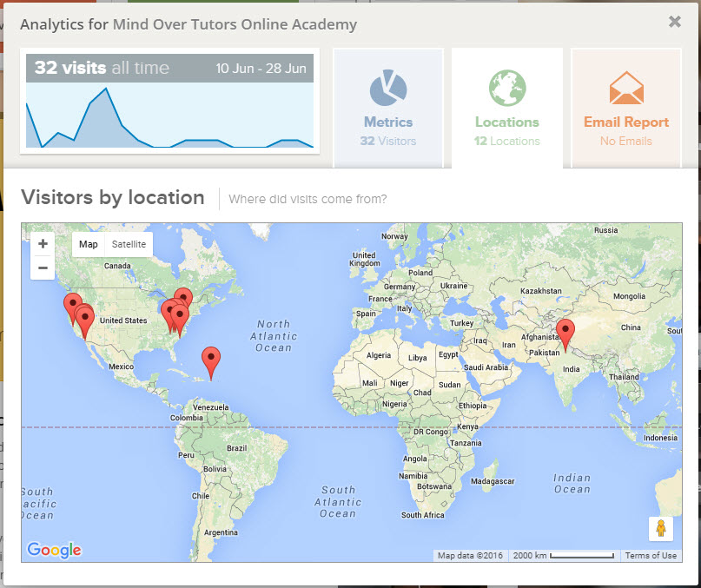Click the Visitors by location heading
Image resolution: width=701 pixels, height=588 pixels.
113,197
